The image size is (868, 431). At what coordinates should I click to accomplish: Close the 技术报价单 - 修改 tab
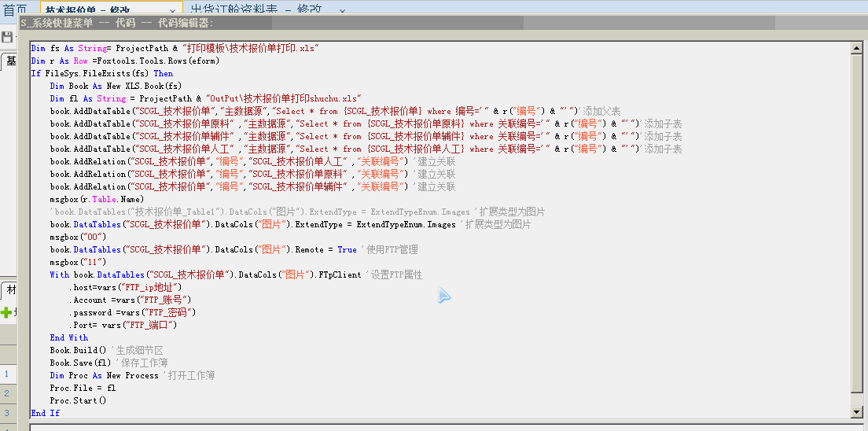173,10
